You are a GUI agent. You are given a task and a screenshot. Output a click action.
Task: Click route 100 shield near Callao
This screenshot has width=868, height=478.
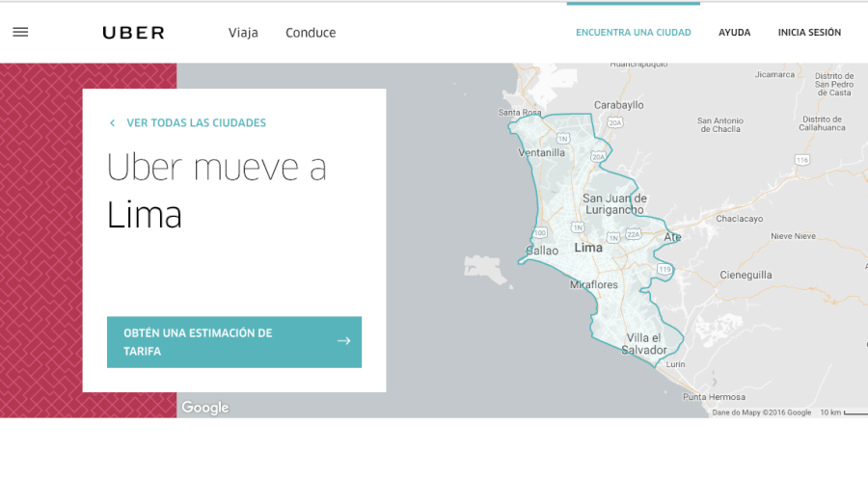pyautogui.click(x=540, y=233)
